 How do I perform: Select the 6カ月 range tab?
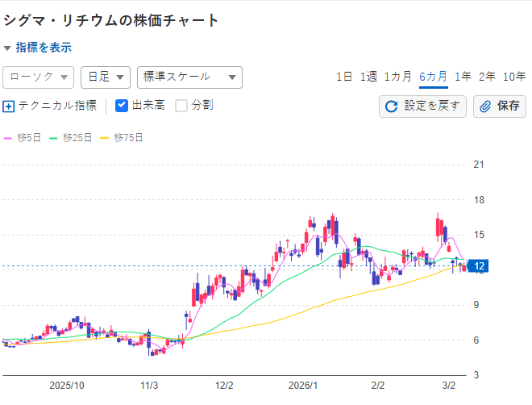(x=434, y=77)
